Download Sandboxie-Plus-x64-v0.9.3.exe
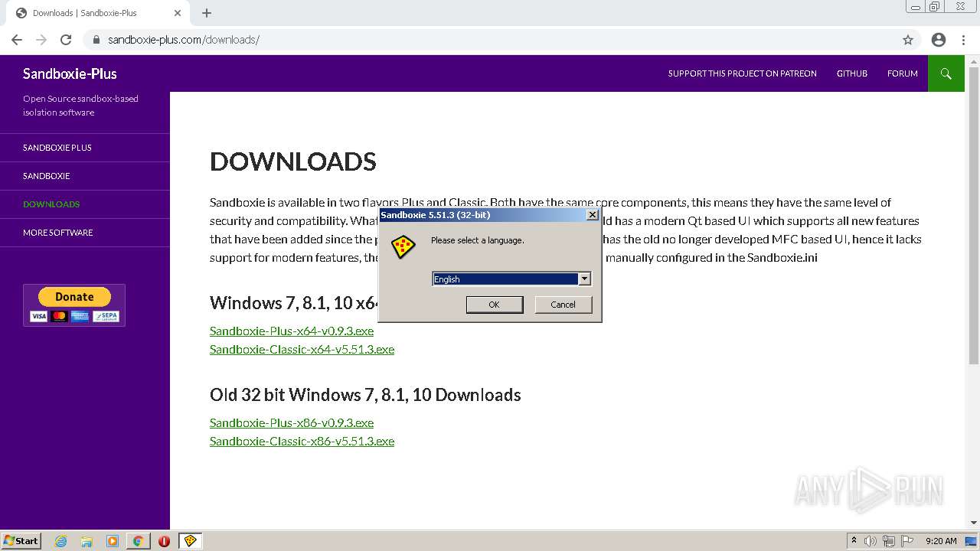Viewport: 980px width, 551px height. (x=292, y=331)
